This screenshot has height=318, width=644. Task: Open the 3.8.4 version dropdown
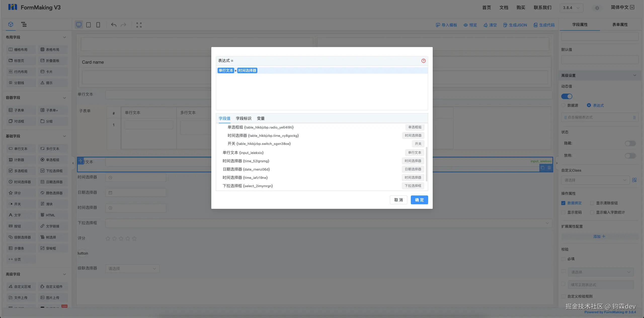[571, 8]
